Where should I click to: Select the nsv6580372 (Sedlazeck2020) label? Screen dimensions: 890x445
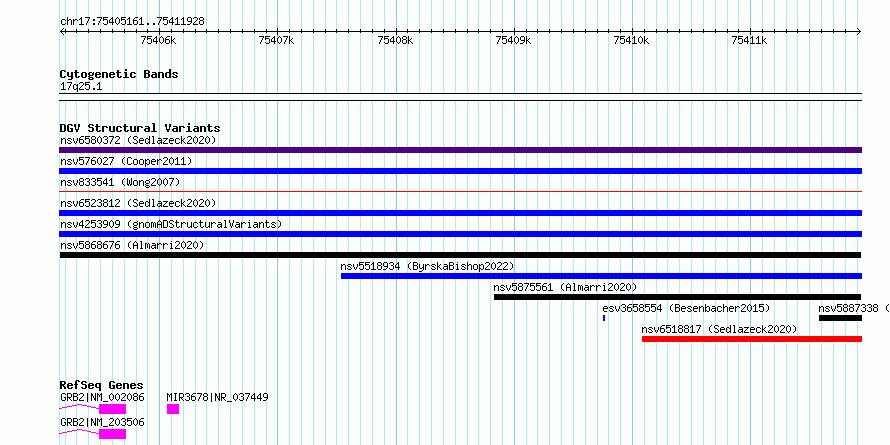[x=138, y=140]
